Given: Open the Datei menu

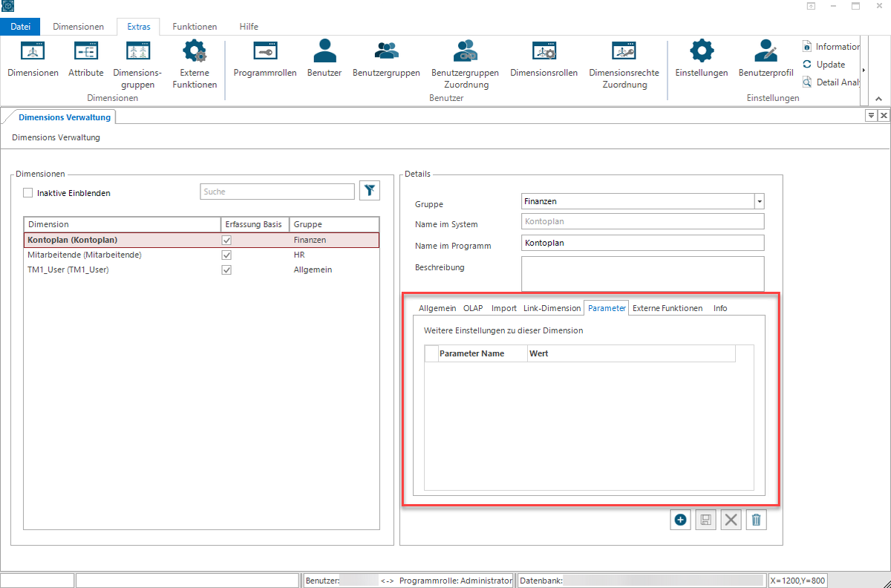Looking at the screenshot, I should click(x=21, y=27).
